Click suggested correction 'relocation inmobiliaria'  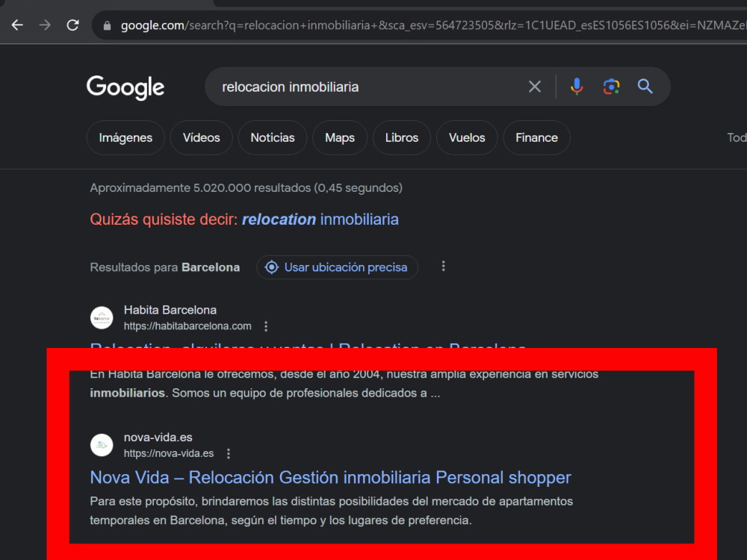320,220
